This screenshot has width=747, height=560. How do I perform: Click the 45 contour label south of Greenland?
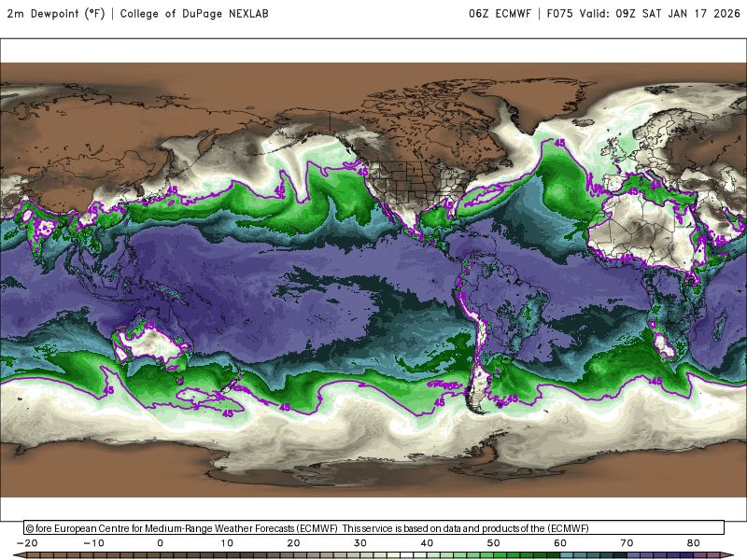click(x=559, y=143)
